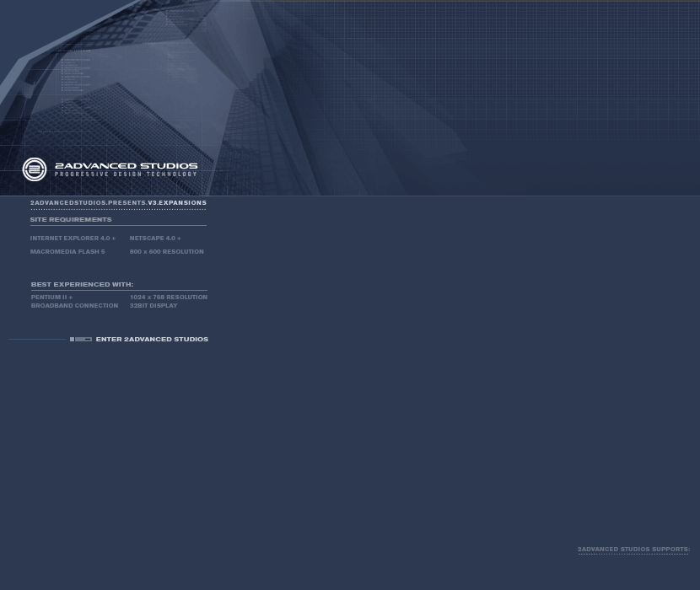Click the 800 x 600 RESOLUTION text
This screenshot has height=590, width=700.
[166, 252]
